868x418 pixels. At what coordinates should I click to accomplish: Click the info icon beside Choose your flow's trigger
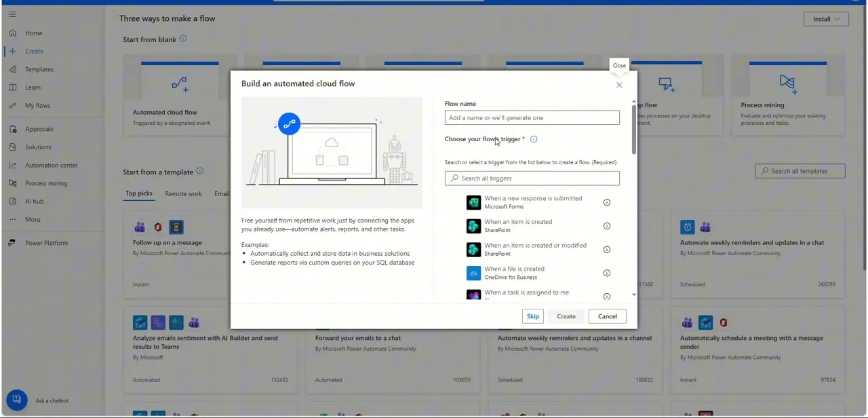pyautogui.click(x=534, y=139)
